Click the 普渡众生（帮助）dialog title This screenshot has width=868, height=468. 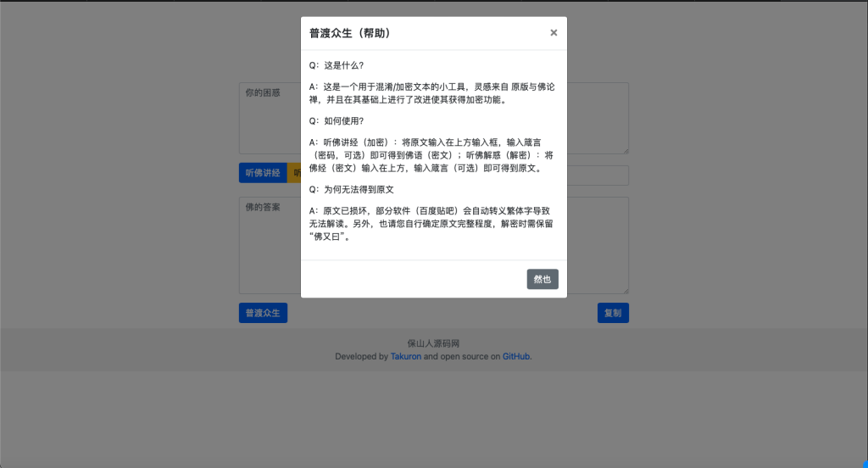point(350,33)
